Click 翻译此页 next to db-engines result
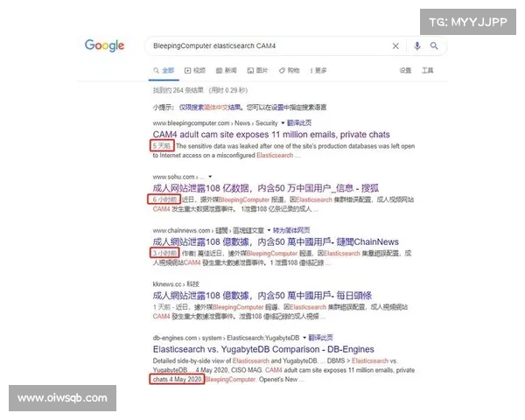Screen dimensions: 525x420 (x=320, y=338)
